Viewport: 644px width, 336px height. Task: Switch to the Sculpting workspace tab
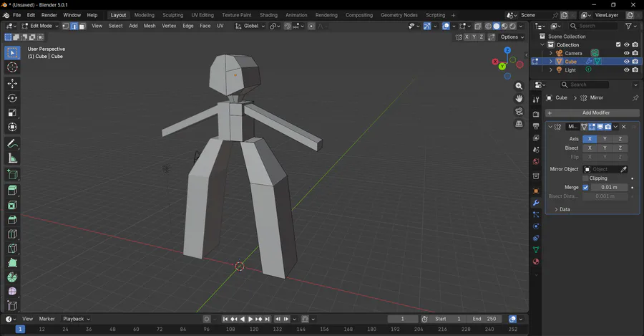(x=172, y=15)
